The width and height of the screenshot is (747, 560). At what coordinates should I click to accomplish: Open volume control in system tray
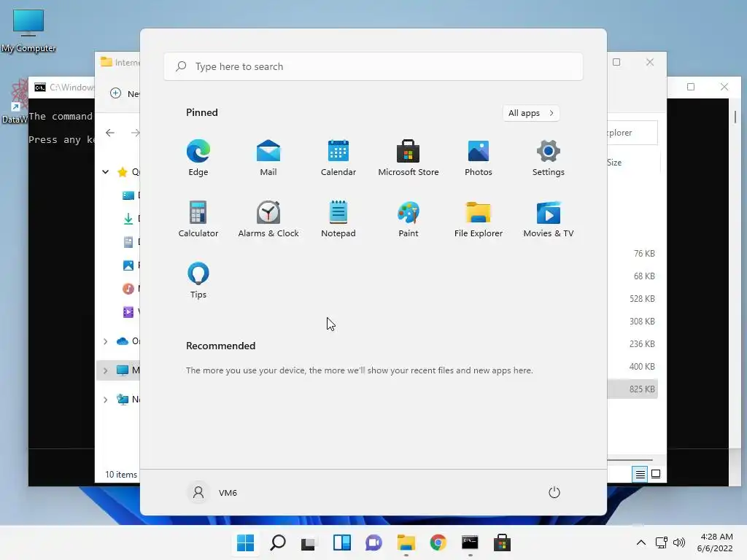(x=679, y=542)
